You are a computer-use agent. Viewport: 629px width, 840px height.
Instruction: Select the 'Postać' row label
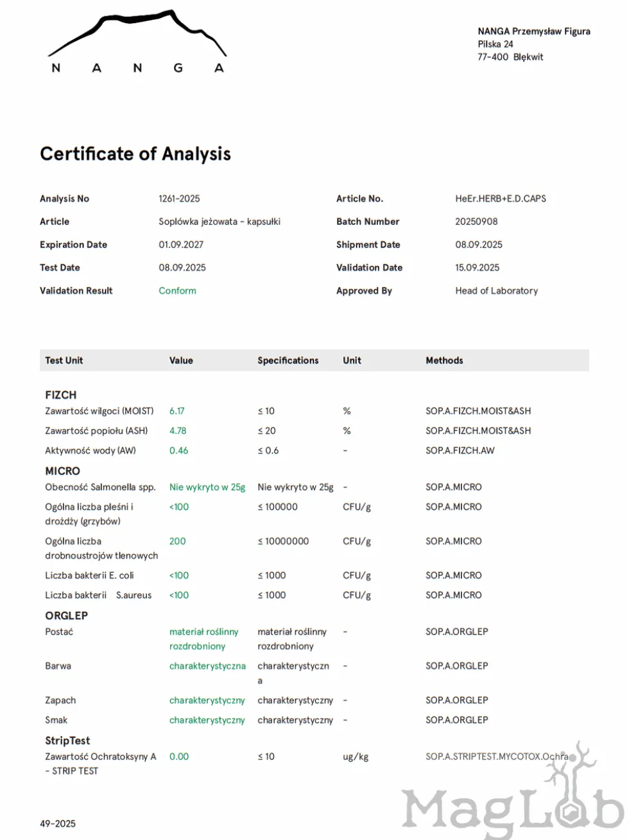point(59,632)
